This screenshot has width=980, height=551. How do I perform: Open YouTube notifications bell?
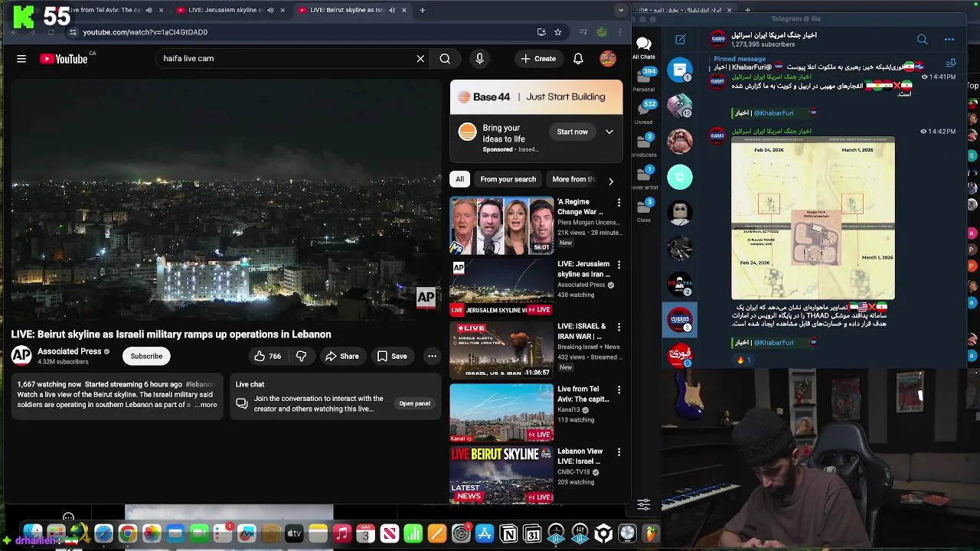[x=578, y=58]
